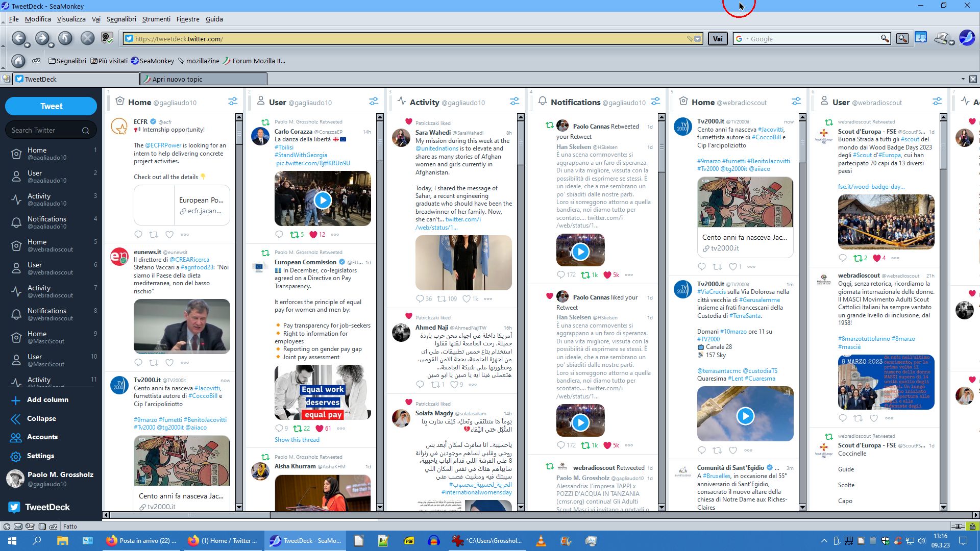Reply to the ECFR internship tweet
This screenshot has height=551, width=980.
(138, 235)
